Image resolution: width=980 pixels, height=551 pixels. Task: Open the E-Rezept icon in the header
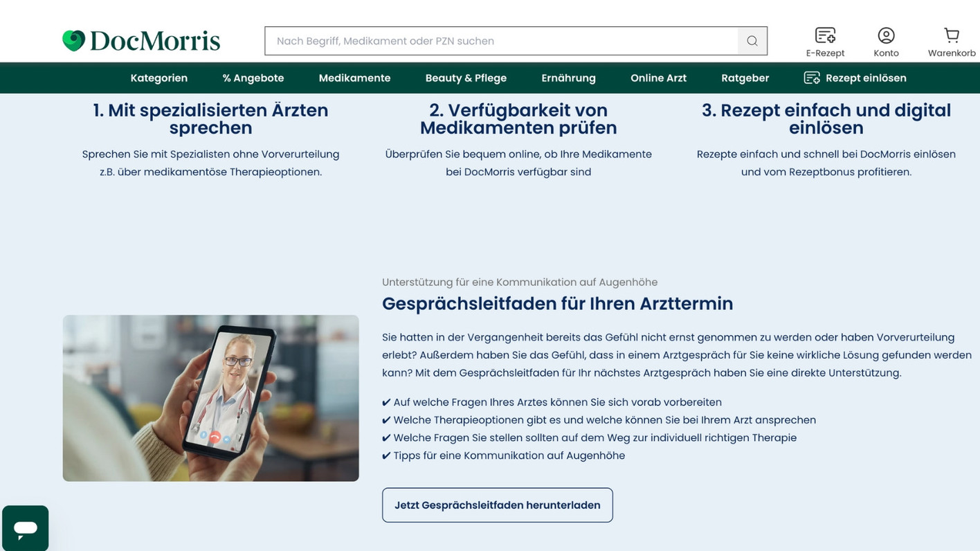pyautogui.click(x=825, y=34)
